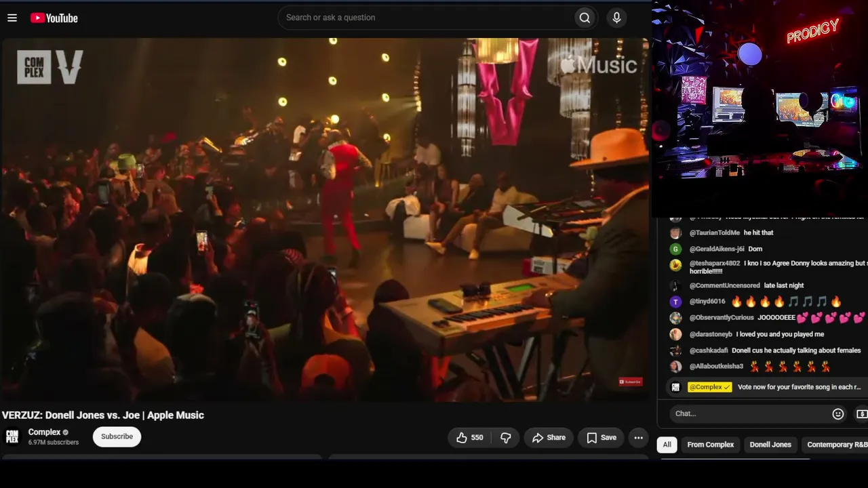
Task: Click @Allaboutkeisha3's chat avatar
Action: point(675,367)
